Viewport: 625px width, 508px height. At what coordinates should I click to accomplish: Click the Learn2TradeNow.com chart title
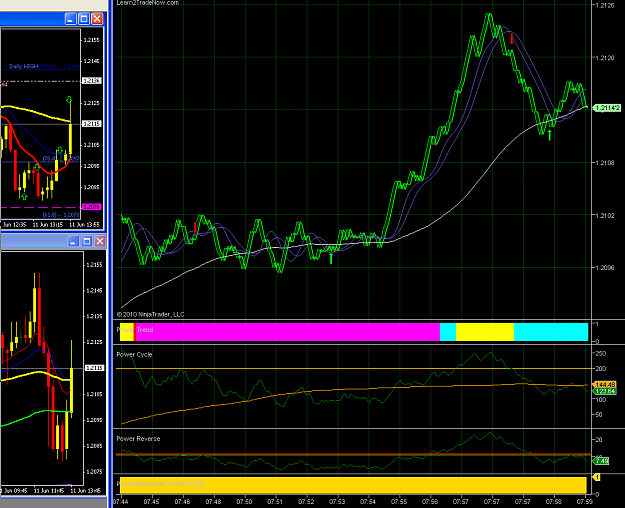pyautogui.click(x=148, y=3)
